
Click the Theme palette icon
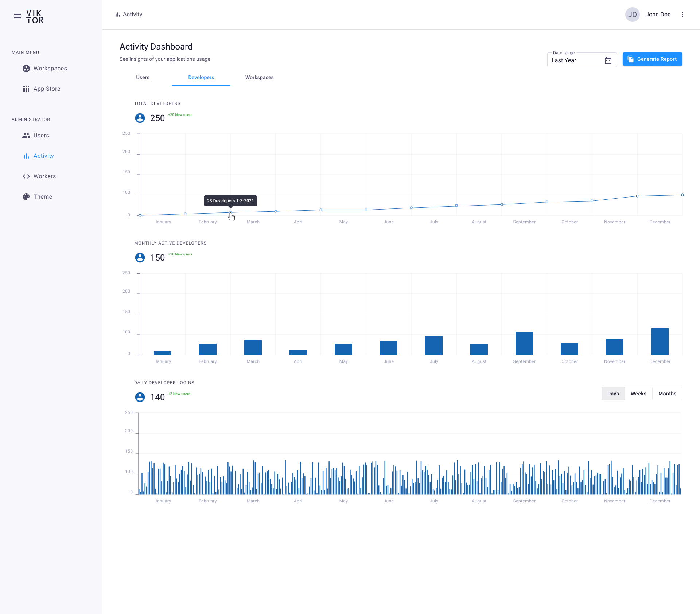(26, 197)
